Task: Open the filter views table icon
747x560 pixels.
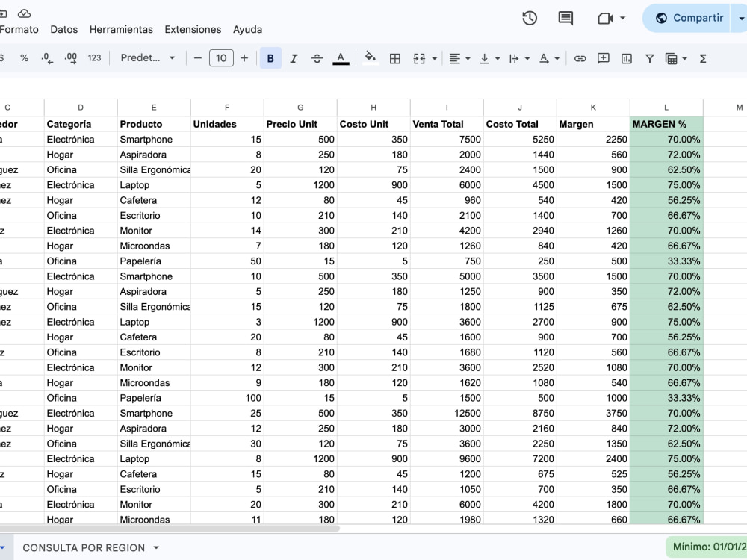Action: (x=672, y=58)
